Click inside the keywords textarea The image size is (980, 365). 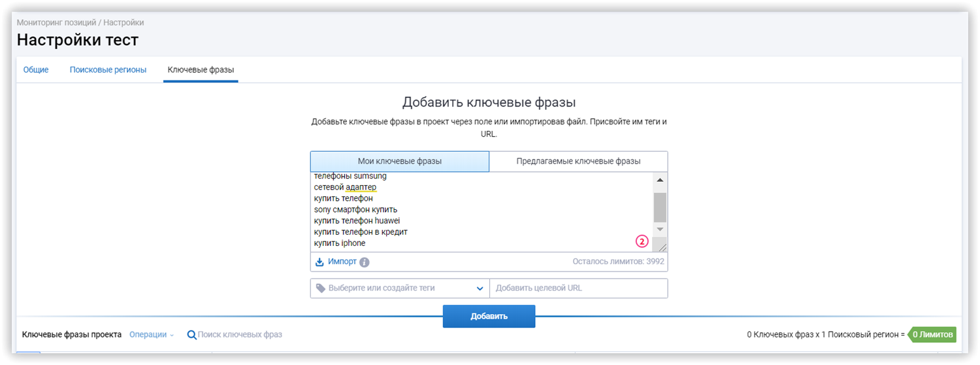pos(482,212)
